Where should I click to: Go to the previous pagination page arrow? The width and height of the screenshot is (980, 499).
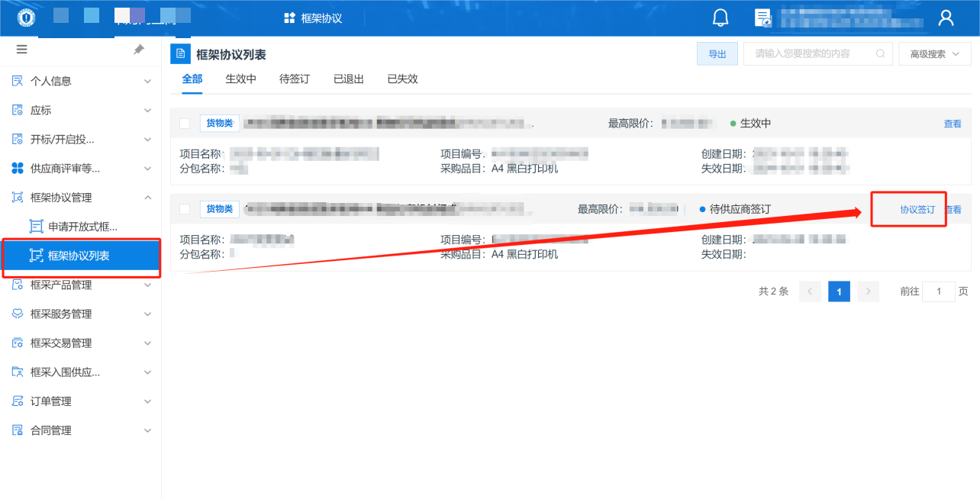(x=810, y=291)
